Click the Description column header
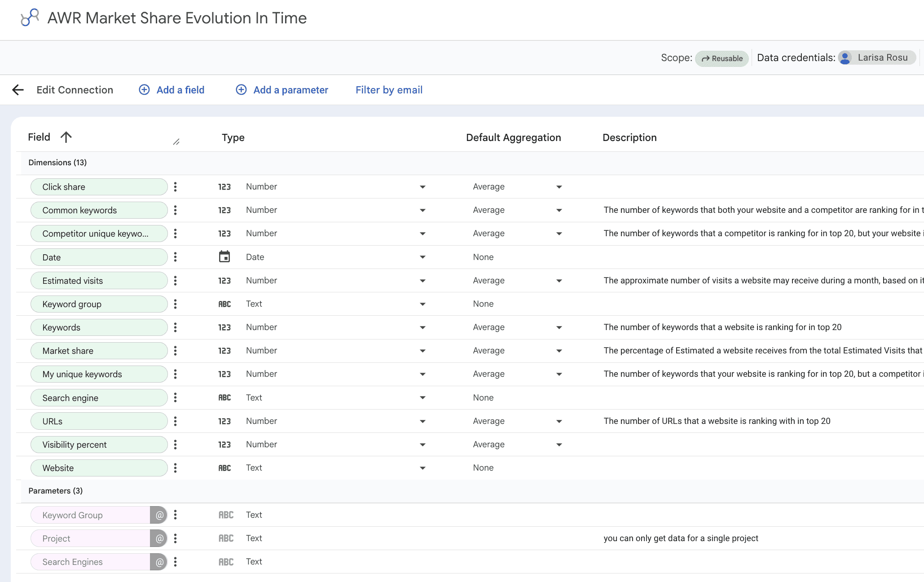Screen dimensions: 924x582 pos(629,137)
